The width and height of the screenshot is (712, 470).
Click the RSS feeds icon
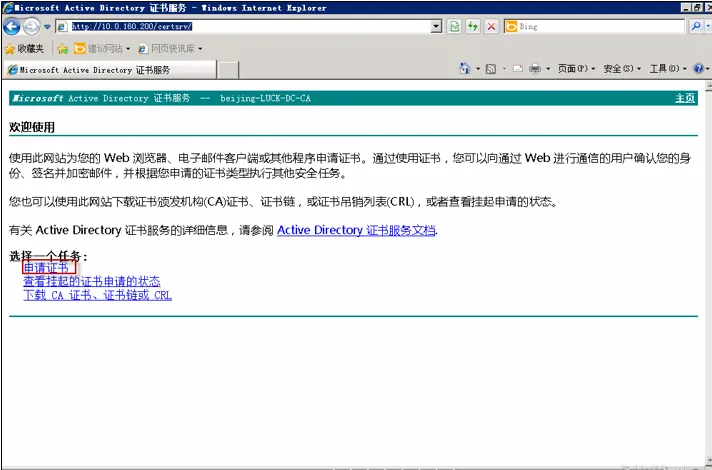point(491,69)
